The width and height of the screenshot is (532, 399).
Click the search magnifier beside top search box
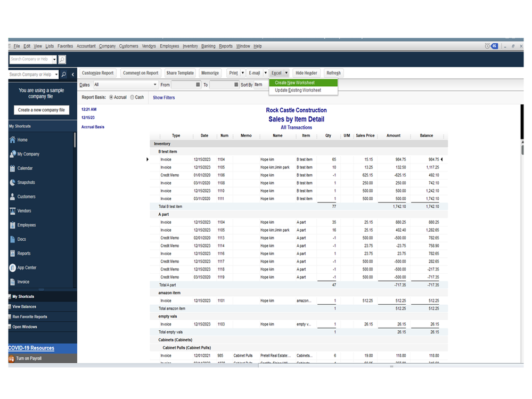point(62,59)
